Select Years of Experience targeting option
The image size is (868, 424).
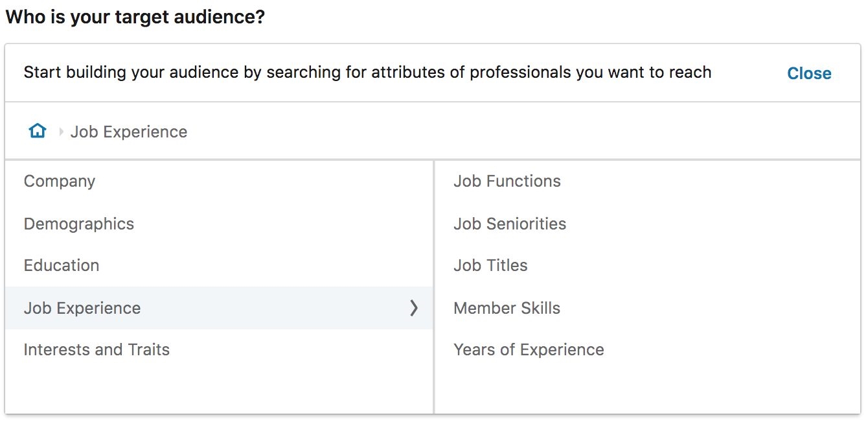(529, 349)
